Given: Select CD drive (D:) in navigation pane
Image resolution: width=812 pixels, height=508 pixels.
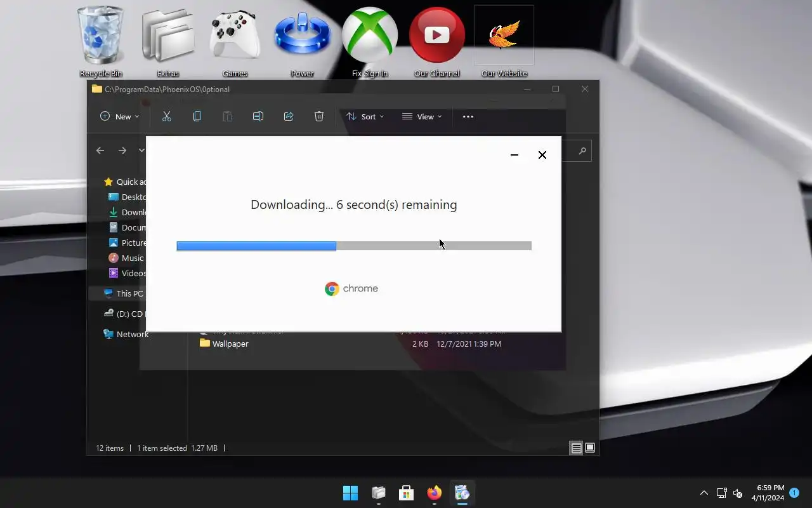Looking at the screenshot, I should point(124,314).
